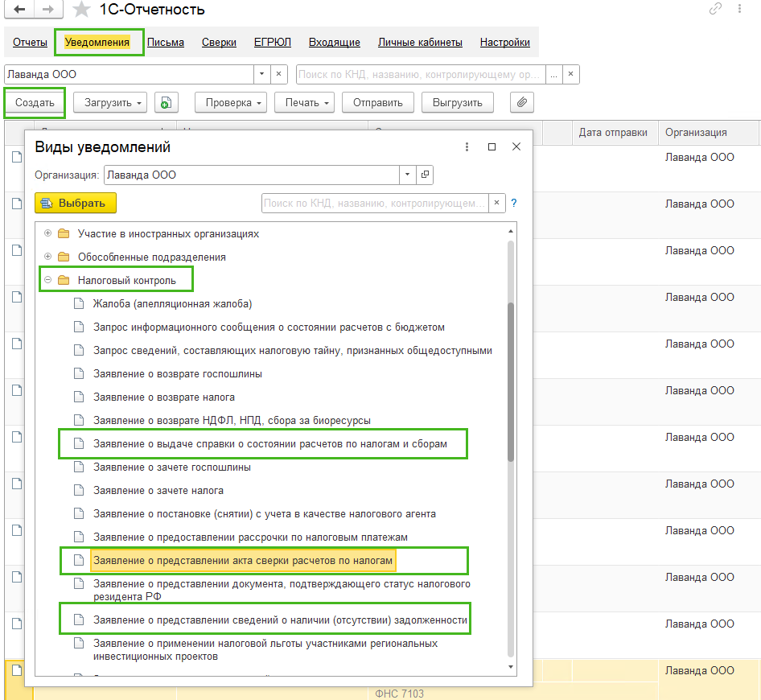Open the Загрузить dropdown button
This screenshot has height=700, width=761.
pos(110,102)
